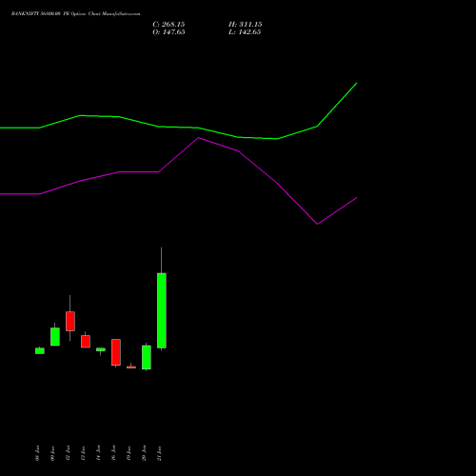Click the tall green candle for 21 Jan
The height and width of the screenshot is (476, 476).
point(162,310)
